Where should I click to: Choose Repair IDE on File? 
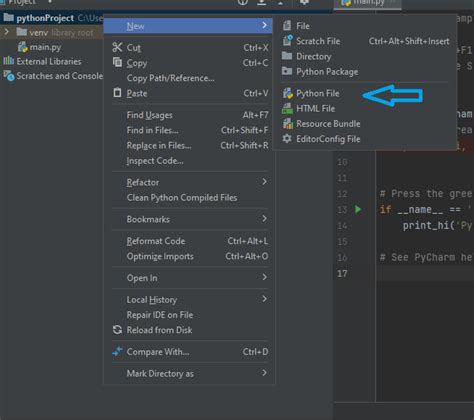pos(190,315)
